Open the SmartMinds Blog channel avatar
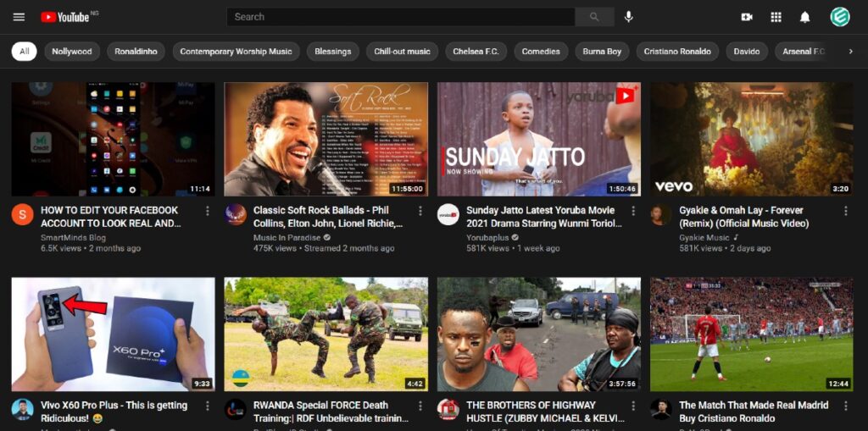 (22, 215)
